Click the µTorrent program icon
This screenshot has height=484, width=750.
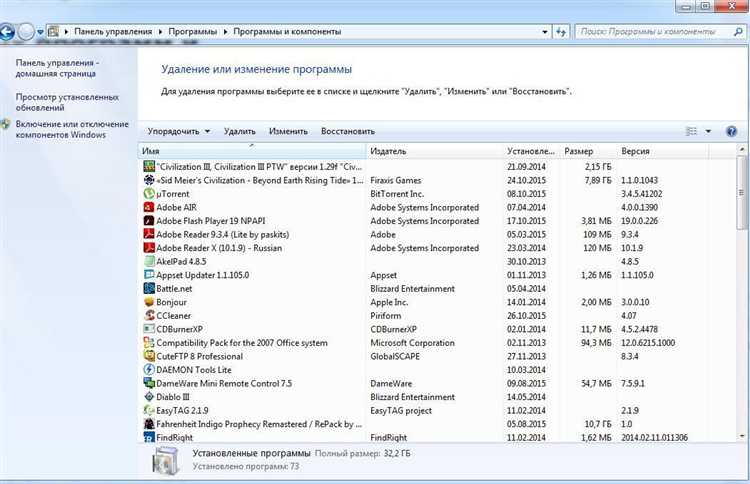pos(149,194)
